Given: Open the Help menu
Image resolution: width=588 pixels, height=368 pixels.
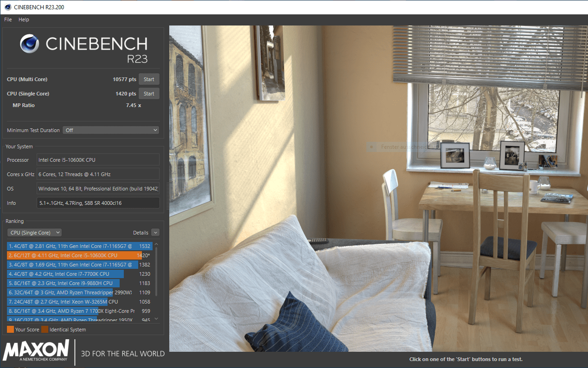Looking at the screenshot, I should [24, 19].
